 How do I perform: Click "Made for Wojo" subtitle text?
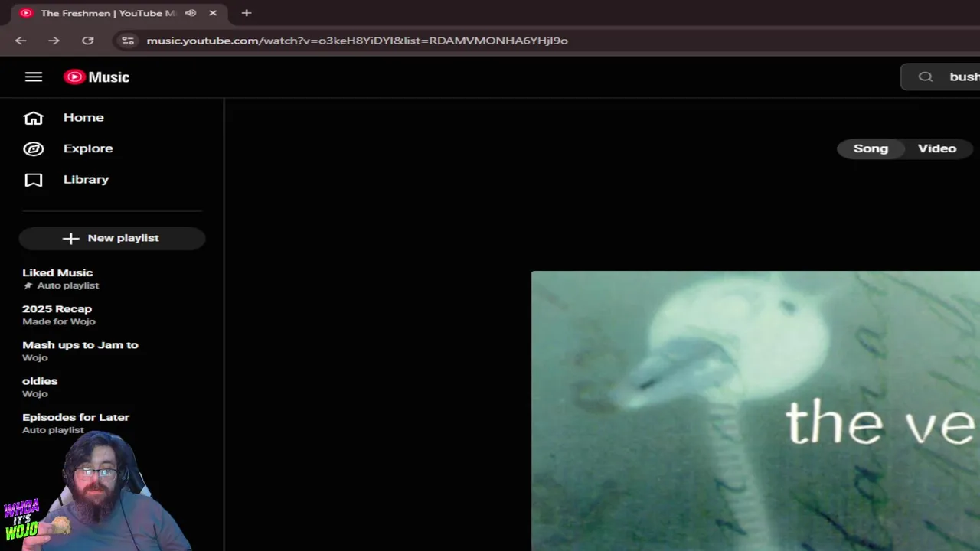pyautogui.click(x=59, y=321)
